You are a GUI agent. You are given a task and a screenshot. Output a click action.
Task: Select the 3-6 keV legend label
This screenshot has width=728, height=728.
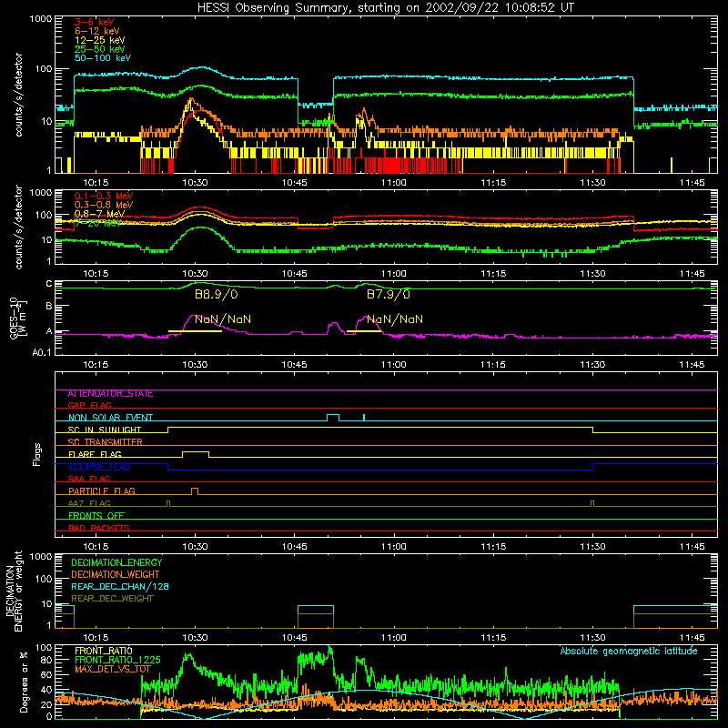[x=95, y=22]
